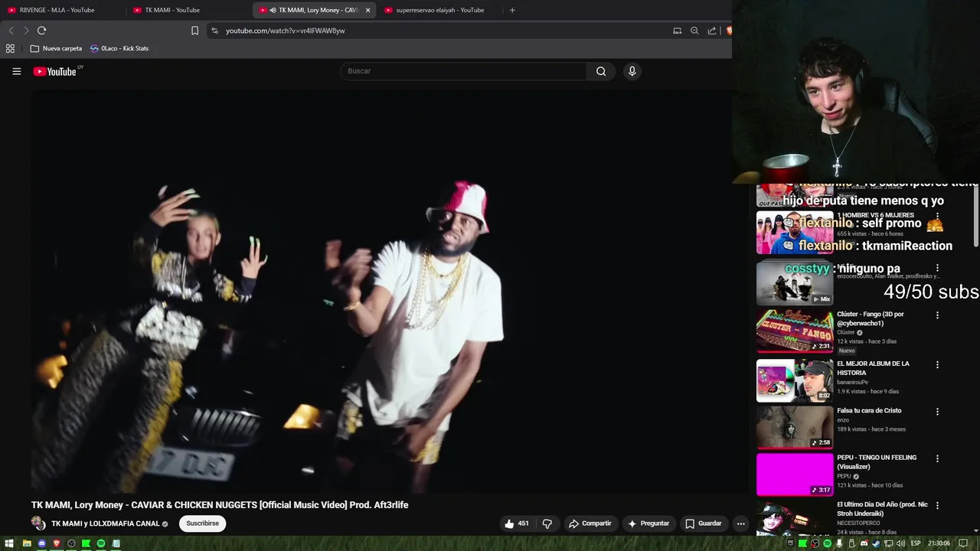The image size is (980, 551).
Task: Open Windows notification center
Action: tap(963, 543)
